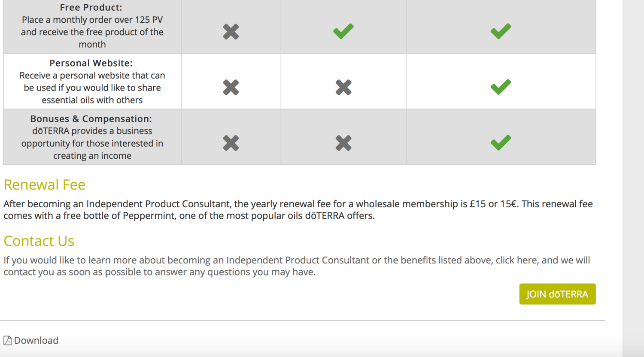Screen dimensions: 644x357
Task: Click the PDF icon beside Download
Action: 7,340
